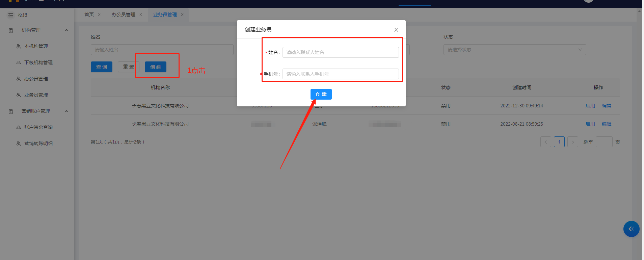Click the 创建 button beside 重置
The height and width of the screenshot is (260, 644).
pyautogui.click(x=156, y=67)
